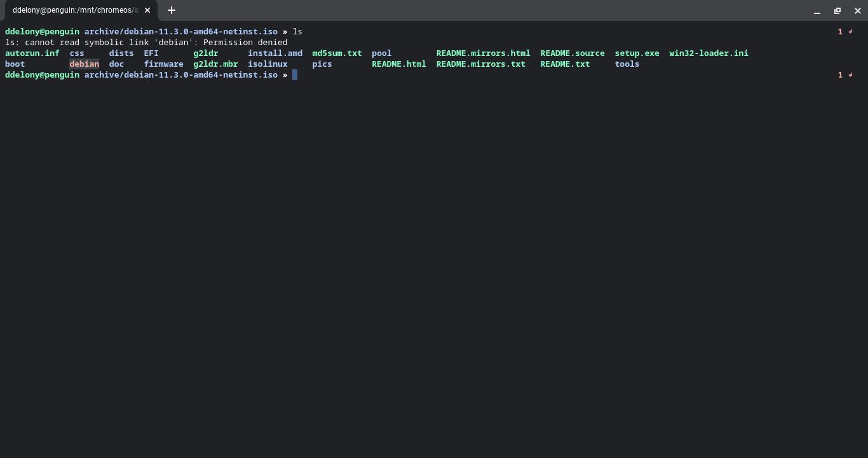The width and height of the screenshot is (868, 458).
Task: Click the 'Permission denied' error line
Action: click(x=146, y=43)
